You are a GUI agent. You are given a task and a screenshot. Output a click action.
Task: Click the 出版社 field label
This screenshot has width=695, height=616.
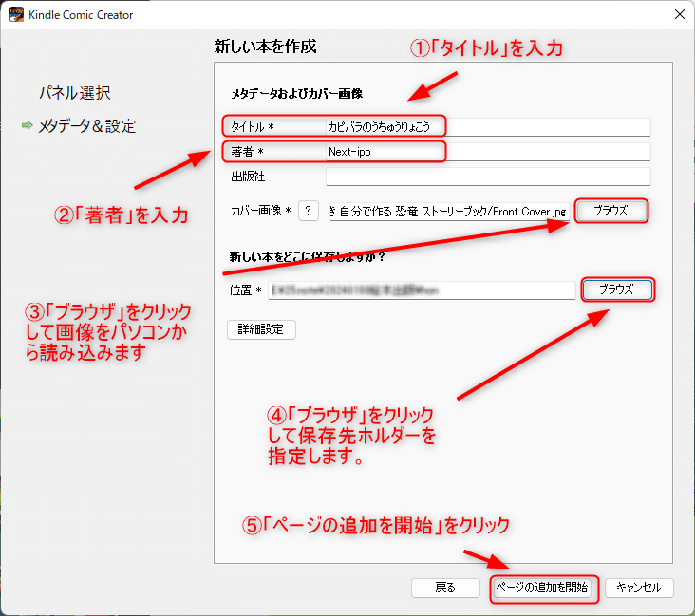(248, 177)
